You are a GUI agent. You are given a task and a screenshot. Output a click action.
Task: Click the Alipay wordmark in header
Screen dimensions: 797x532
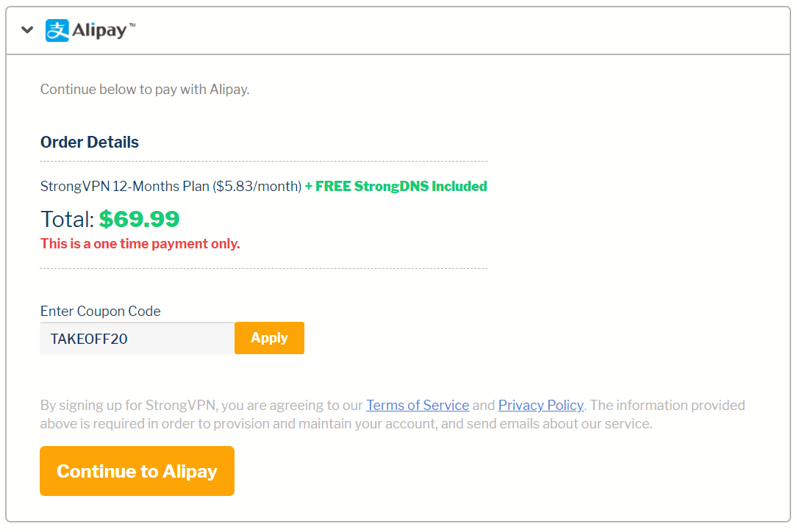point(99,30)
